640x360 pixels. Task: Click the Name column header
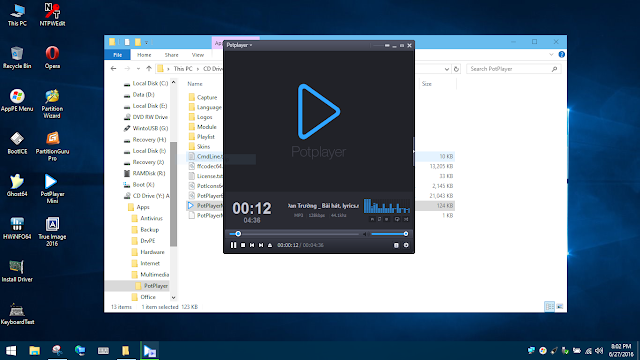pos(195,84)
